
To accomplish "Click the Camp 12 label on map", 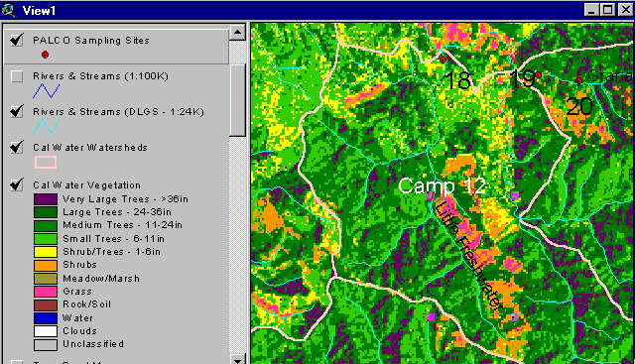I will [x=442, y=186].
